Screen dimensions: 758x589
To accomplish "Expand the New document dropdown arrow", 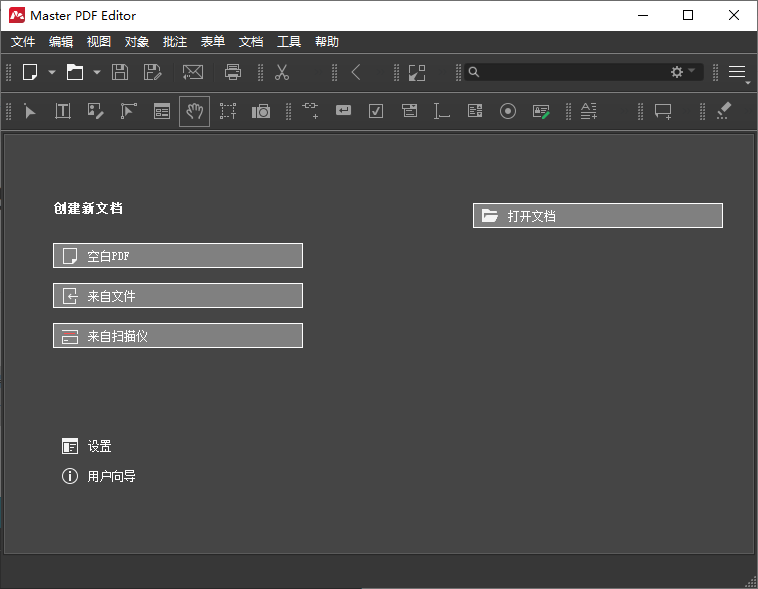I will click(52, 73).
